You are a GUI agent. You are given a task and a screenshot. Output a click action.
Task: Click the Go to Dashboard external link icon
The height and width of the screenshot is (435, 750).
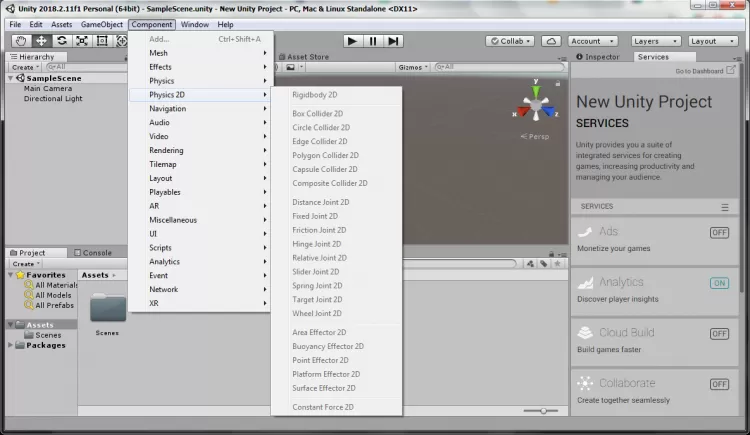click(730, 70)
